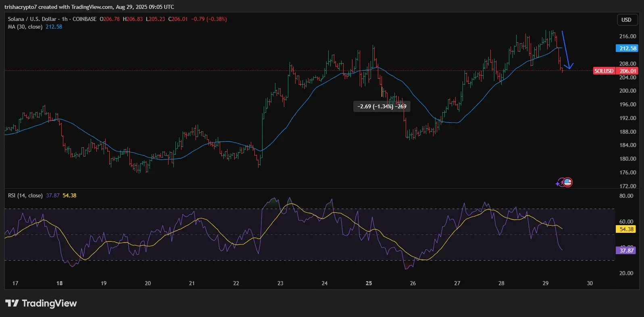The image size is (644, 317).
Task: Click the 80.00 RSI axis label
Action: tap(626, 196)
